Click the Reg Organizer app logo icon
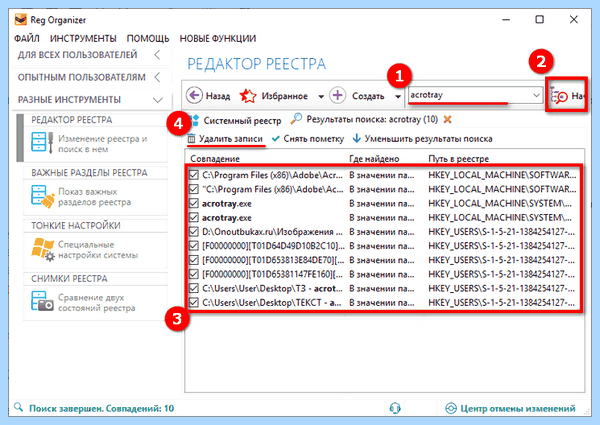Image resolution: width=600 pixels, height=425 pixels. click(21, 20)
